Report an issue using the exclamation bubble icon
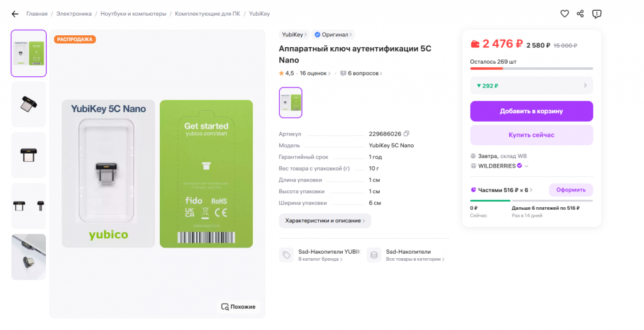Screen dimensions: 644x330 pos(597,14)
